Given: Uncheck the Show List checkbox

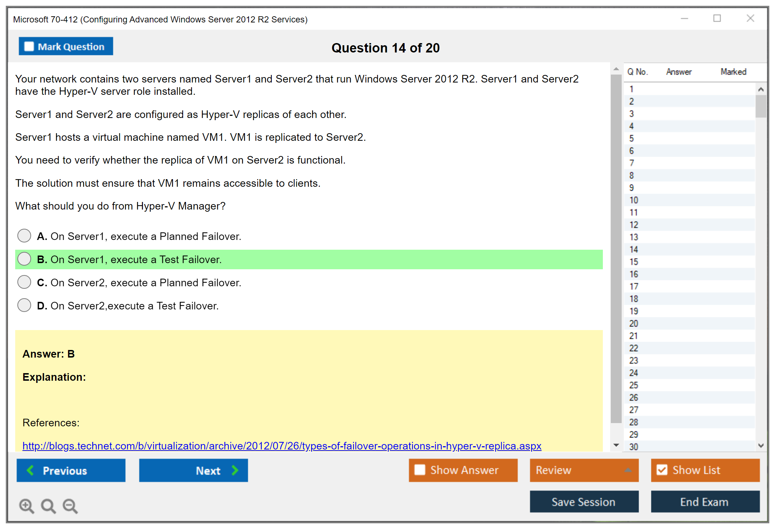Looking at the screenshot, I should tap(662, 470).
